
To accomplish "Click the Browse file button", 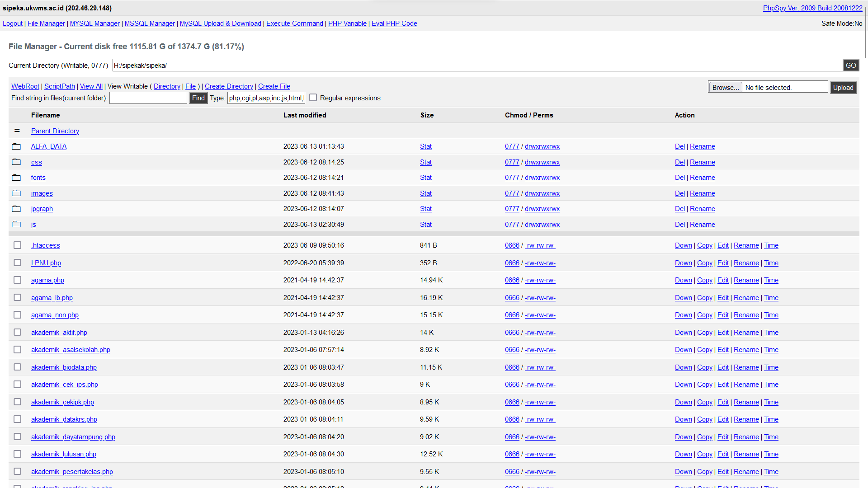I will [726, 87].
